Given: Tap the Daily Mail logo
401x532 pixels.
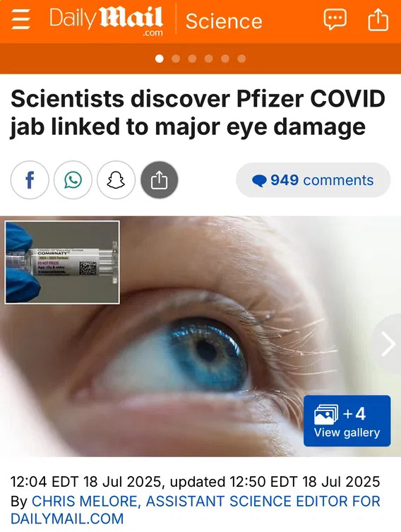Looking at the screenshot, I should (106, 20).
